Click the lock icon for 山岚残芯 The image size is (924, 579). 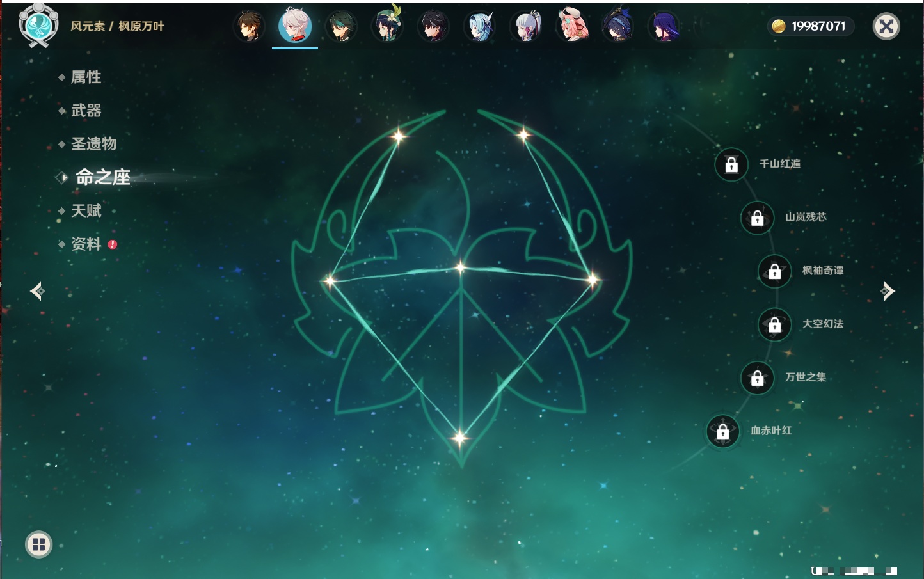(758, 218)
